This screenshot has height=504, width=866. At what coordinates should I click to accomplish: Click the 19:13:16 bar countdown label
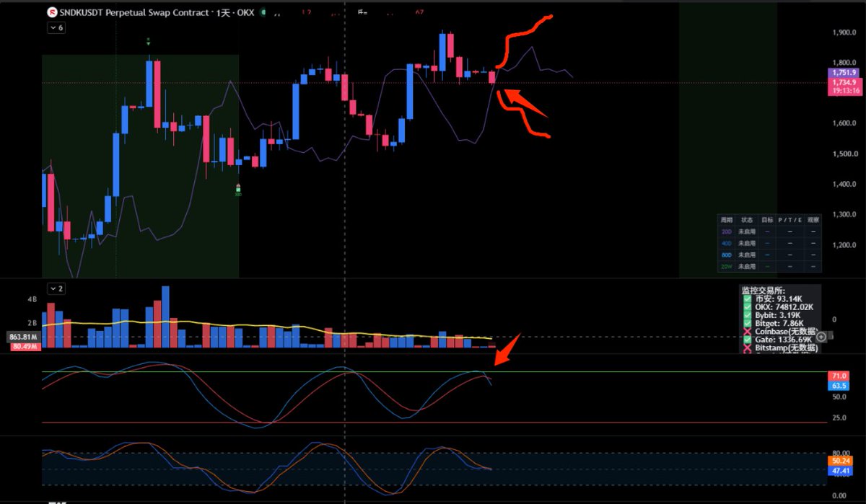click(x=844, y=92)
